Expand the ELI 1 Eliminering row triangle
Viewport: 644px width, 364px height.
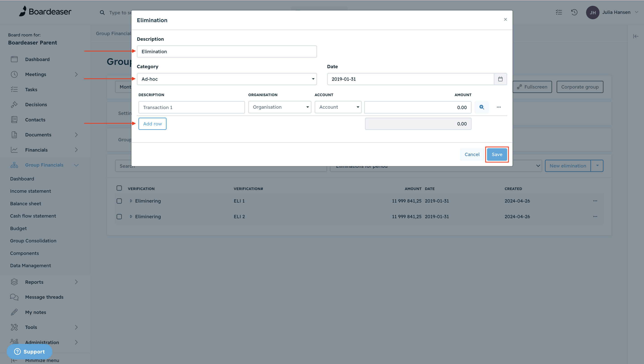pos(131,201)
